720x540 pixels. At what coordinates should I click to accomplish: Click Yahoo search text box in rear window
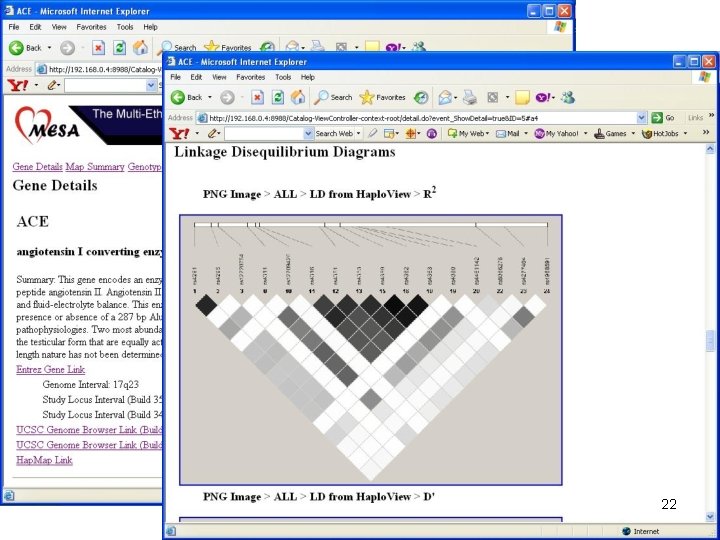coord(105,85)
